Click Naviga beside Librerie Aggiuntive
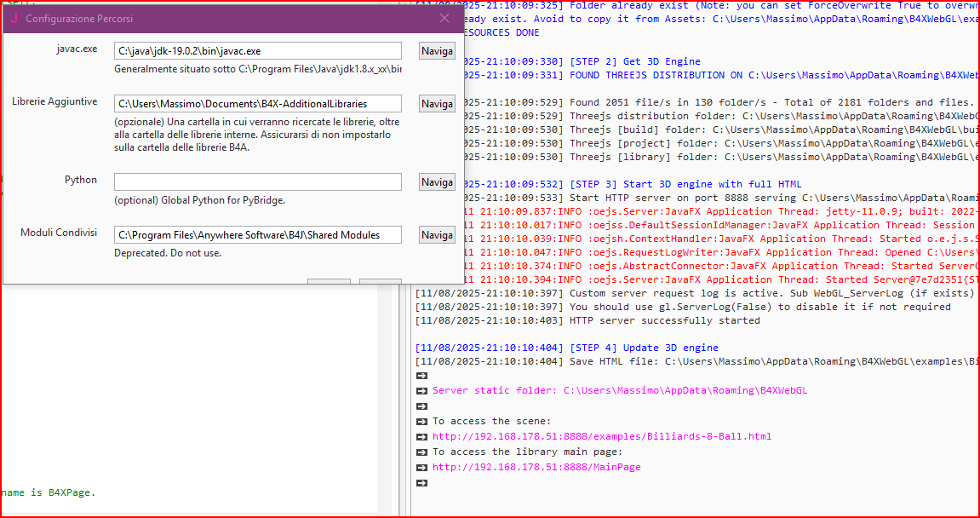This screenshot has height=518, width=980. [x=437, y=103]
